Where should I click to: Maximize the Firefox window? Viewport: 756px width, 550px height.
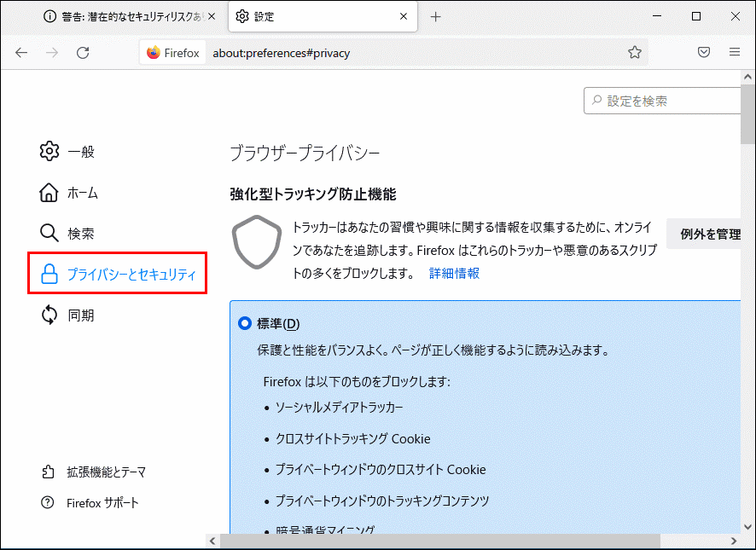point(695,16)
